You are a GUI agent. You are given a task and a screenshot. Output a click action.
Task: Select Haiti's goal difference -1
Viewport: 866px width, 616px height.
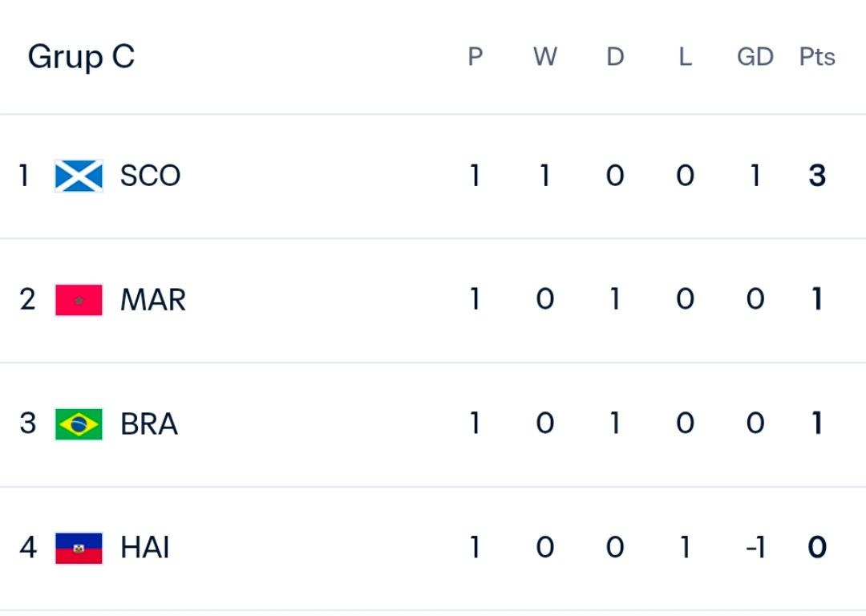click(x=755, y=548)
